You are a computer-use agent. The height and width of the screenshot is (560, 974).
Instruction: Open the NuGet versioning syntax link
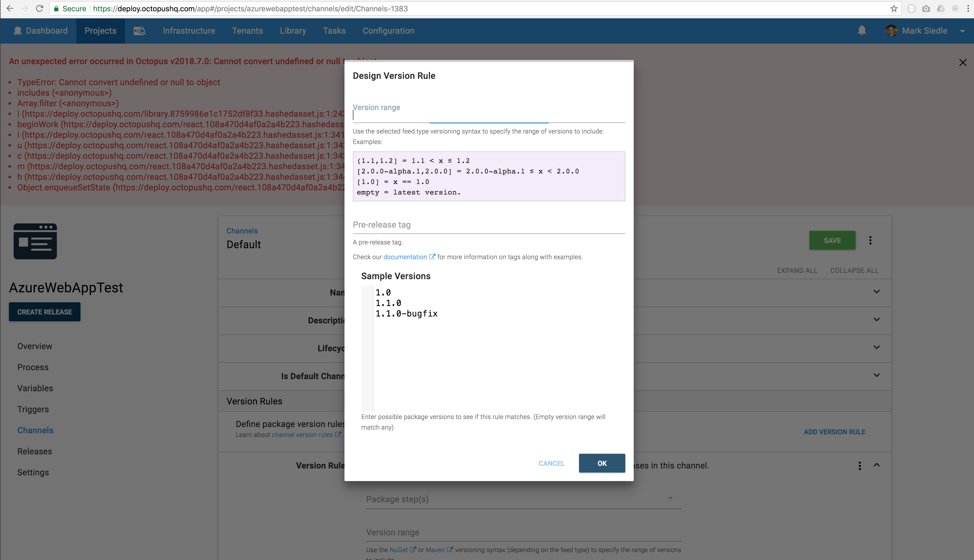click(x=399, y=550)
